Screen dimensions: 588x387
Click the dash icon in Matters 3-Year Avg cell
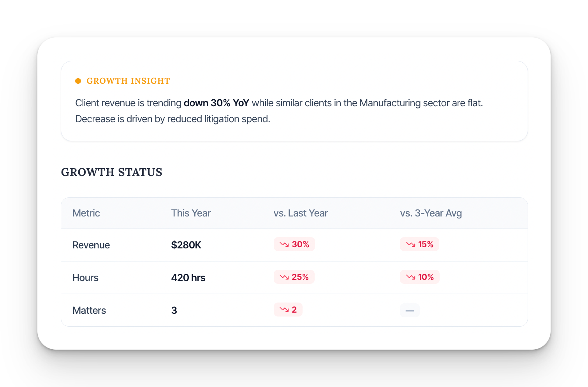(410, 310)
